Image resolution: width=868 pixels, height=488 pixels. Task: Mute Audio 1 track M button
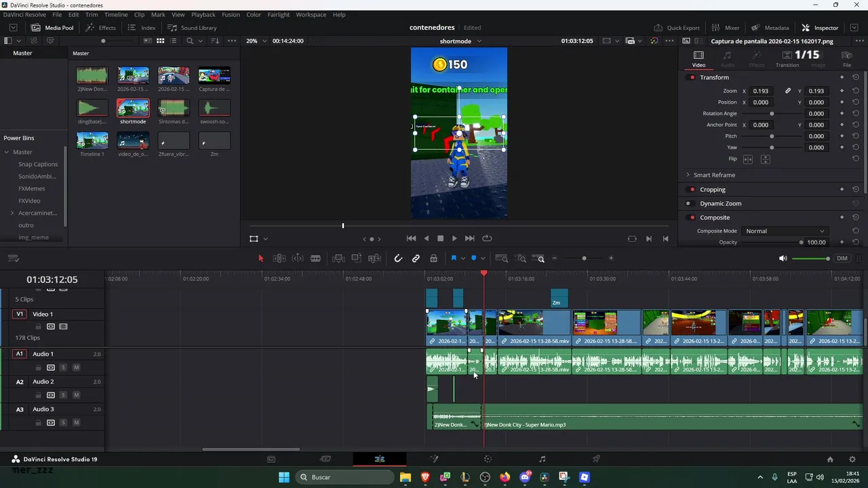coord(76,367)
